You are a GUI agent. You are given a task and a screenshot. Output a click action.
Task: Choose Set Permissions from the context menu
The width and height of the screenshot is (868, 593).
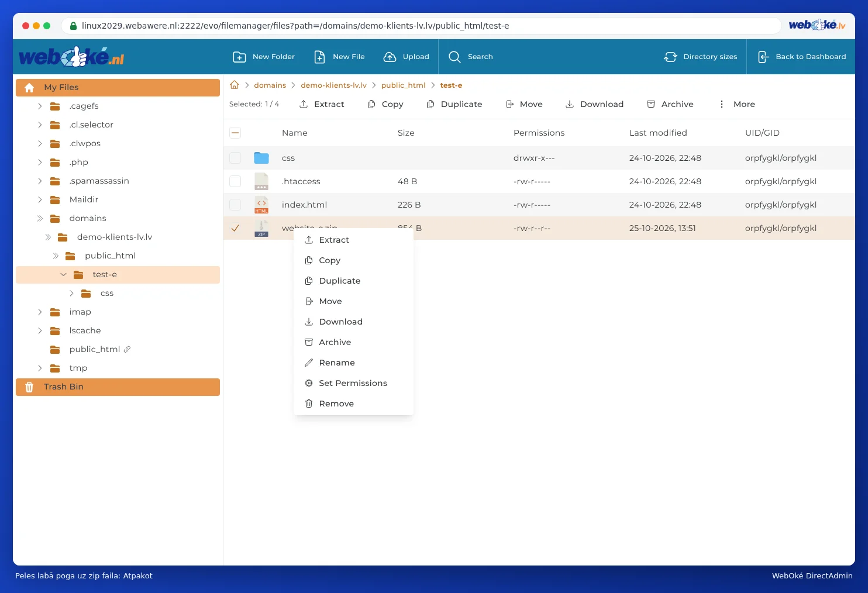pyautogui.click(x=353, y=383)
